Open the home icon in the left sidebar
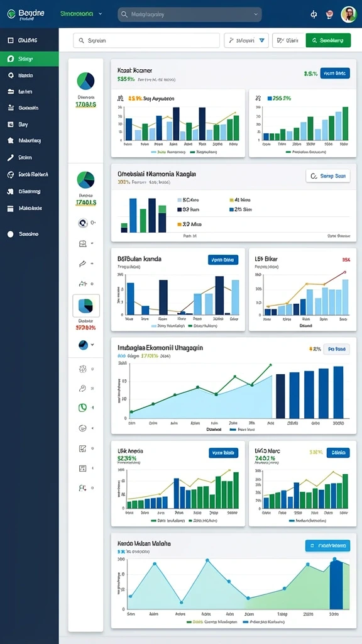This screenshot has width=362, height=644. (x=11, y=140)
